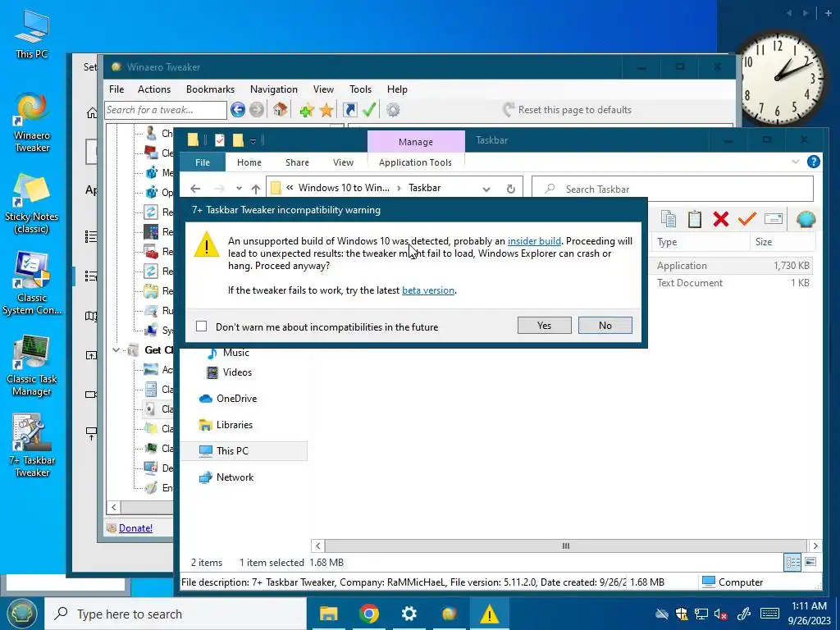Open Winaero Tweaker desktop shortcut
Screen dimensions: 840x630
(x=32, y=123)
